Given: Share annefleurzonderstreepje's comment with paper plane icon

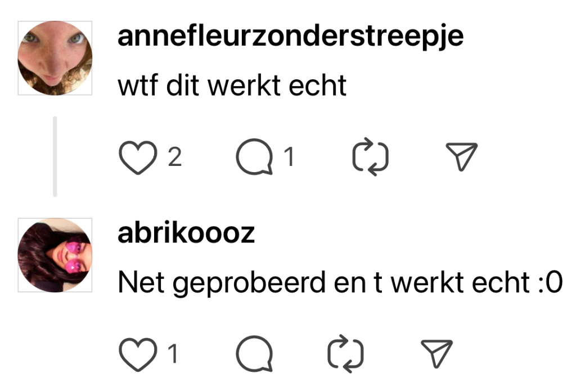Looking at the screenshot, I should point(461,156).
